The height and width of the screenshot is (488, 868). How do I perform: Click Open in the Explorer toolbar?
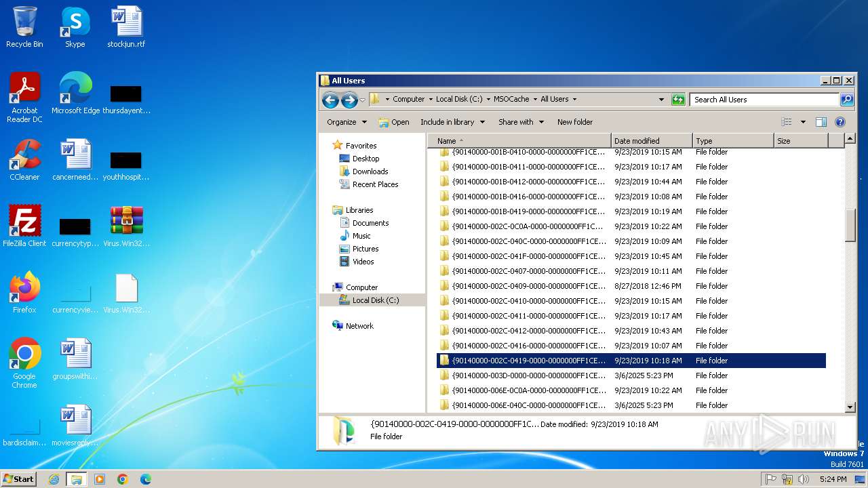[x=394, y=122]
